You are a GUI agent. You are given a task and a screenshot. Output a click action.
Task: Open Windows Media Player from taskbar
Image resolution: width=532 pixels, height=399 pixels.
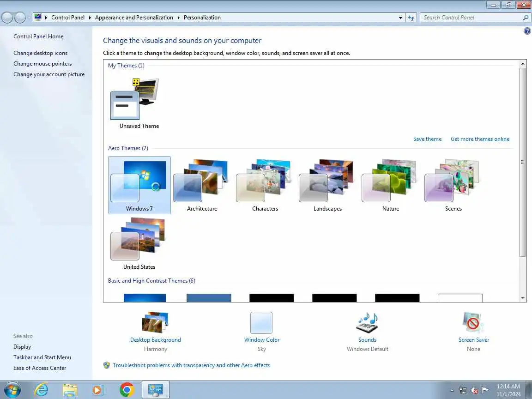click(98, 390)
